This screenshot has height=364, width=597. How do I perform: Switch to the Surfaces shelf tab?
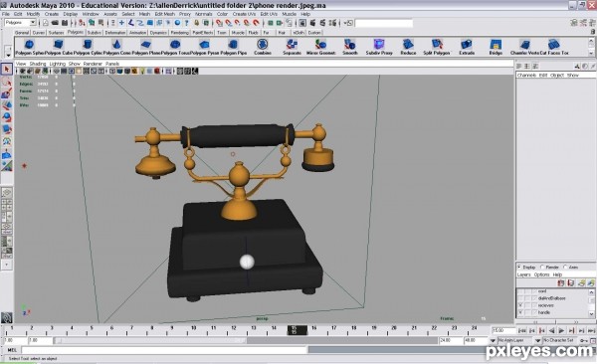[x=56, y=33]
